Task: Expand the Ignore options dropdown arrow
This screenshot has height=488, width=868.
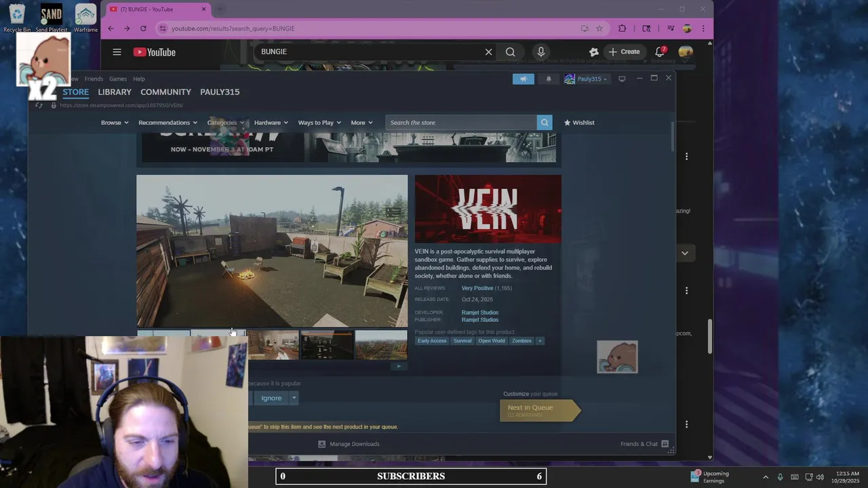Action: click(294, 398)
